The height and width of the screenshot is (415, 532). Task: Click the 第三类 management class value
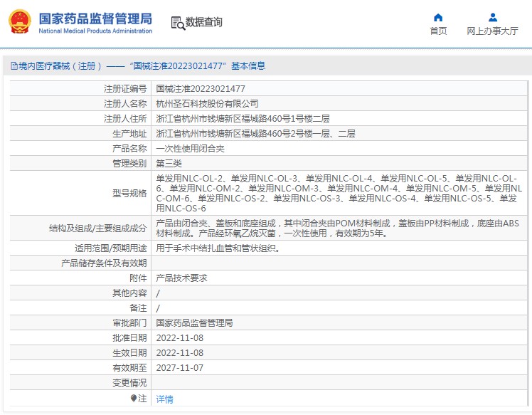[169, 163]
